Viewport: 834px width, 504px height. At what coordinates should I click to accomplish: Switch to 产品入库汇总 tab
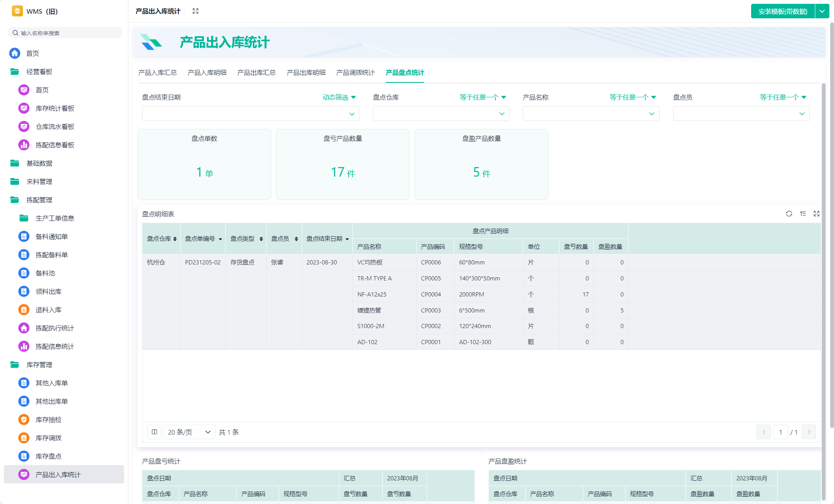pos(157,72)
